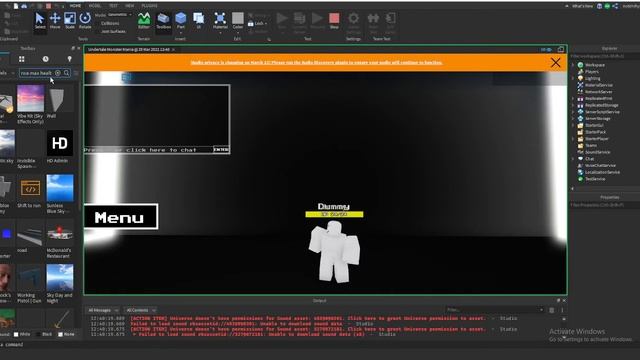Viewport: 640px width, 360px height.
Task: Expand the Lighting tree node
Action: point(573,78)
